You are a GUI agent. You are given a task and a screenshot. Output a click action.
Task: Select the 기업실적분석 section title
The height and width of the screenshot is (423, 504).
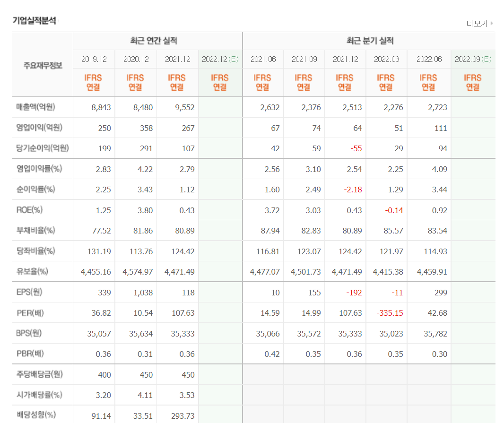35,21
